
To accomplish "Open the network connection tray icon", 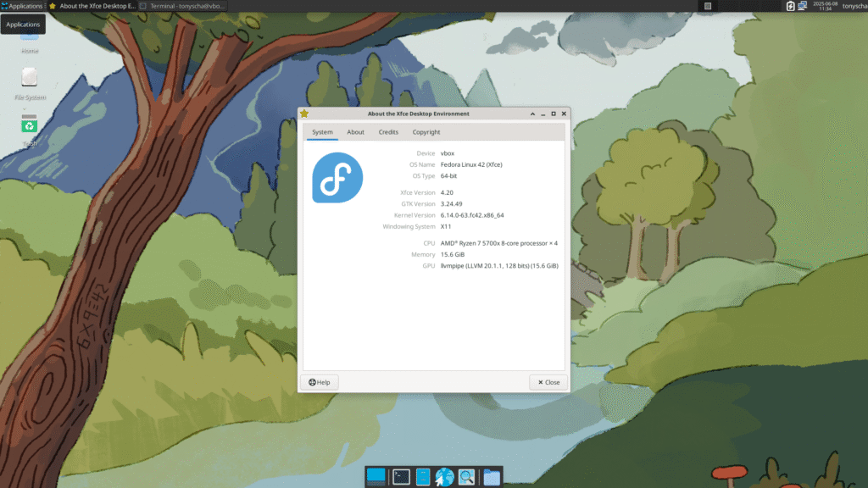I will pos(802,6).
